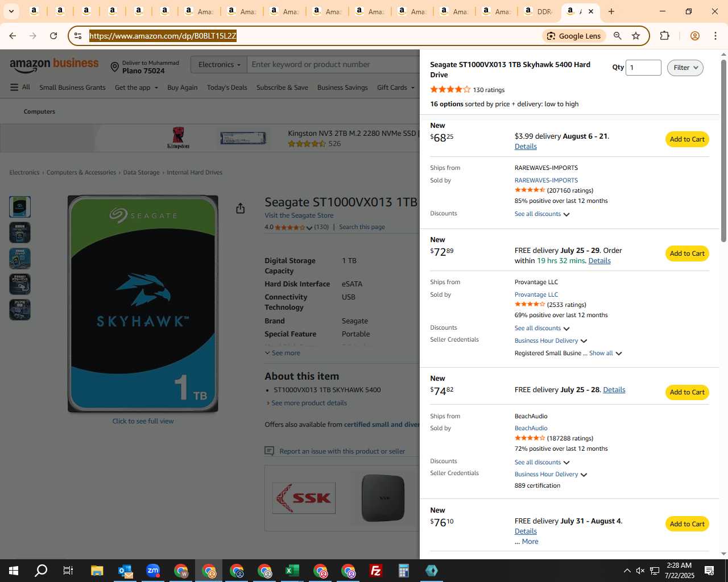Expand Show all seller credentials
The height and width of the screenshot is (582, 728).
605,353
